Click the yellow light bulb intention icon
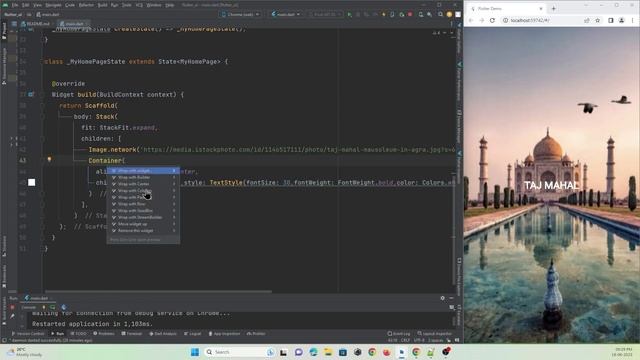 [x=49, y=160]
